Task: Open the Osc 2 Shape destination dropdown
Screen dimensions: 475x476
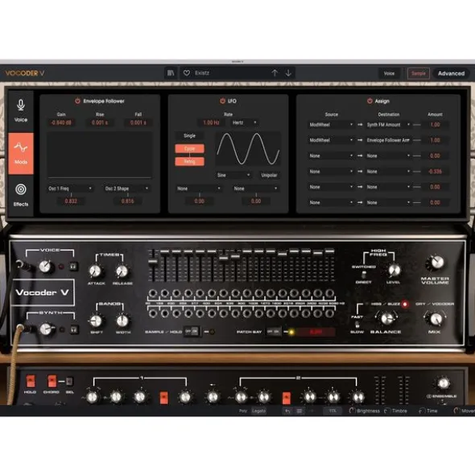Action: pos(126,188)
